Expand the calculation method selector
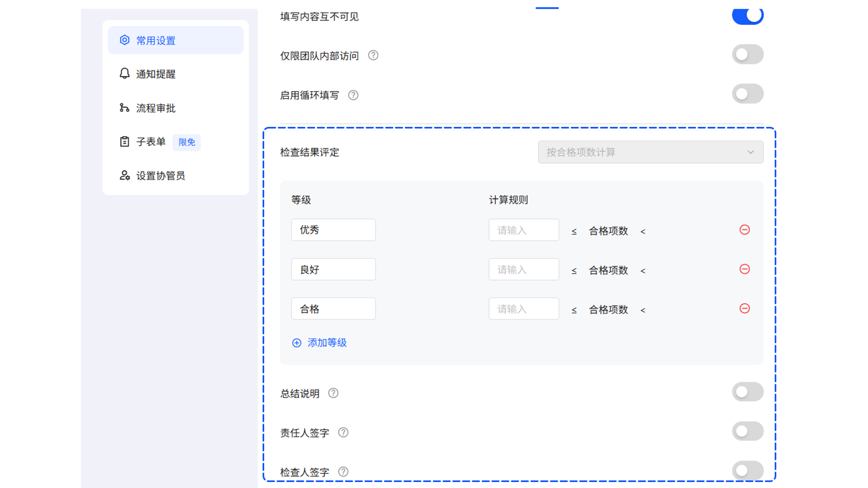The height and width of the screenshot is (488, 868). tap(650, 152)
